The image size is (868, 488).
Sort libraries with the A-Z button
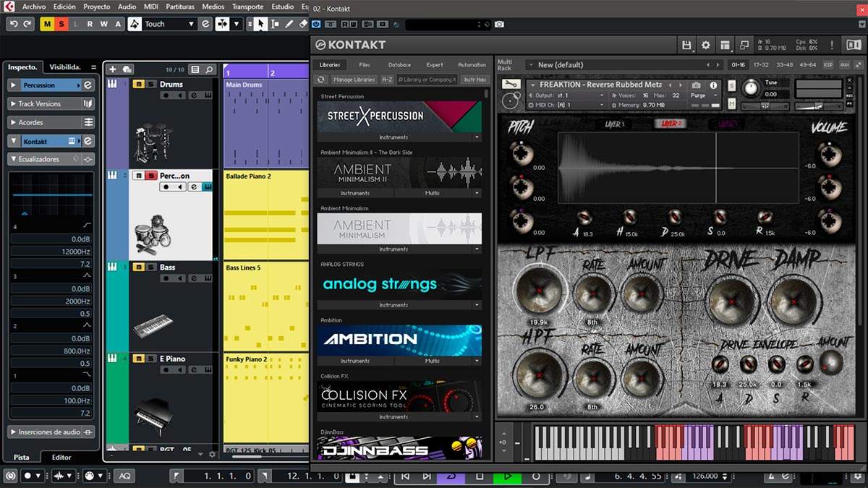(x=387, y=80)
